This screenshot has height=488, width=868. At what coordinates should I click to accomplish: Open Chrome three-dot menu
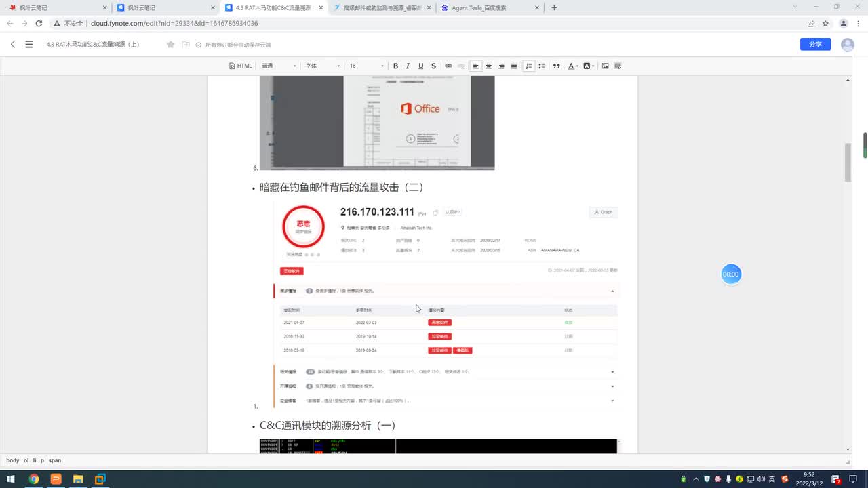[x=858, y=23]
